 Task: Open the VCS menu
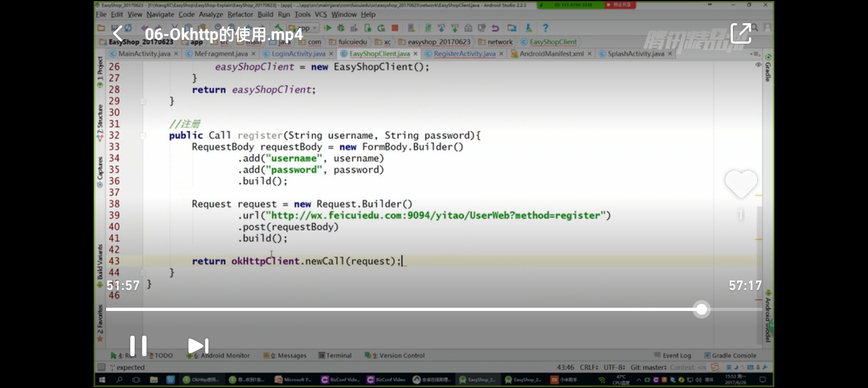click(321, 15)
